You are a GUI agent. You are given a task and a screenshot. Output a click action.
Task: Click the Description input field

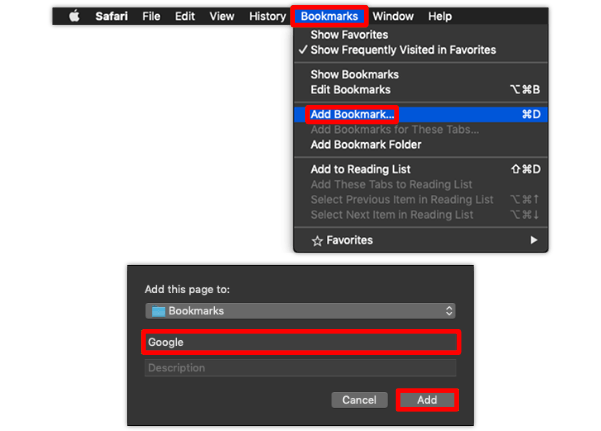[300, 368]
